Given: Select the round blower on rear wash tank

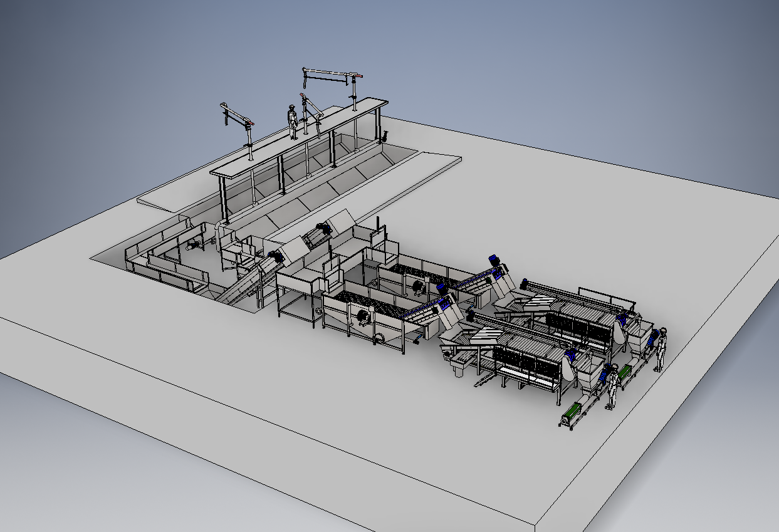Looking at the screenshot, I should (x=415, y=287).
